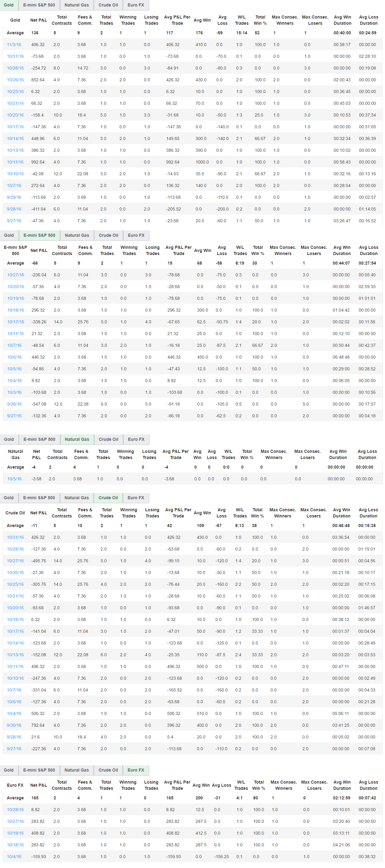Open 10/4/16 date in the Crude Oil table
The width and height of the screenshot is (385, 868).
point(14,713)
